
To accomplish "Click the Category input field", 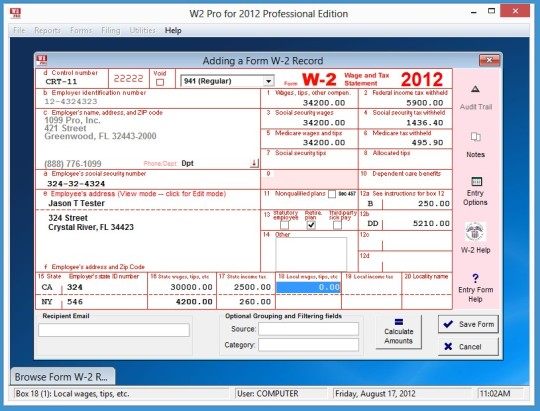I will point(309,345).
